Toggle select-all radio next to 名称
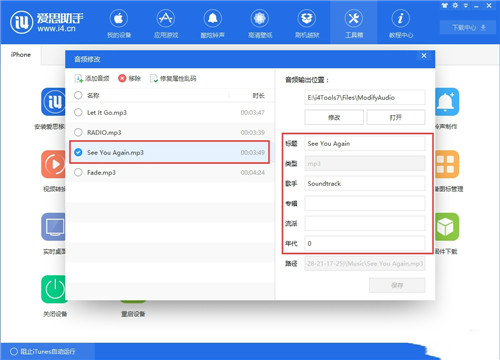The height and width of the screenshot is (360, 500). 78,95
